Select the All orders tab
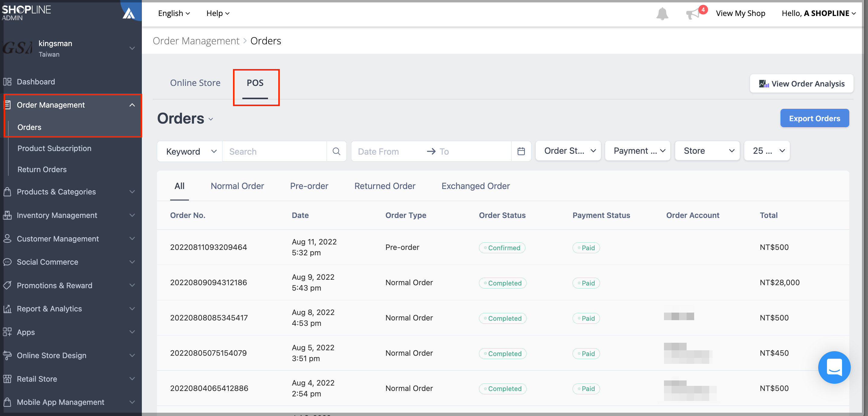 [x=179, y=186]
